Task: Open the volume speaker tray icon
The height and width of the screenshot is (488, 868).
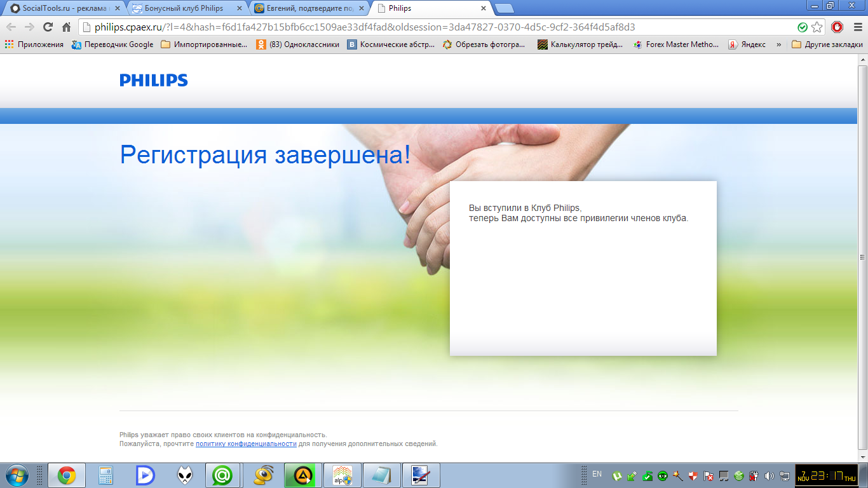Action: pos(770,475)
